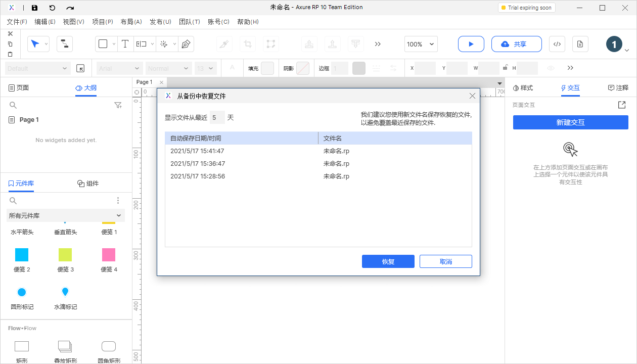The image size is (637, 364).
Task: Select the rectangle shape tool
Action: coord(103,44)
